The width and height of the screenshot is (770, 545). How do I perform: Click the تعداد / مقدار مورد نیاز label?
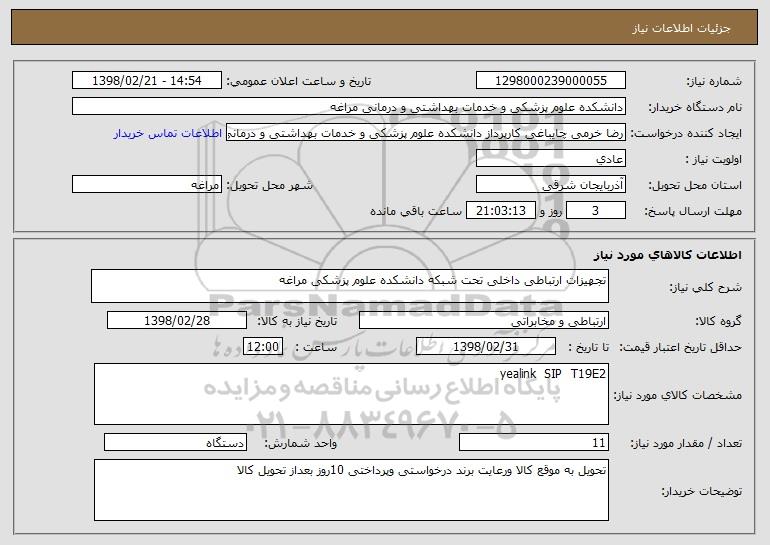[x=686, y=443]
